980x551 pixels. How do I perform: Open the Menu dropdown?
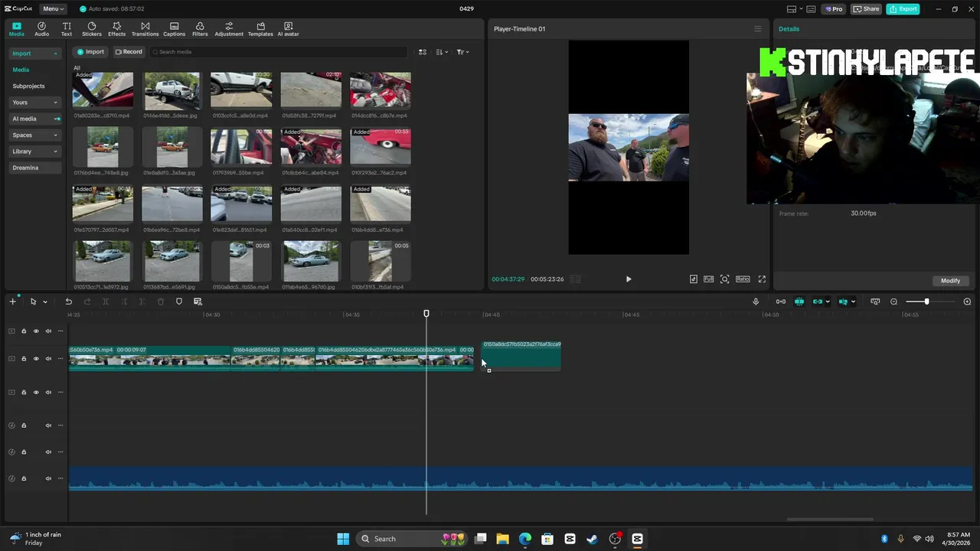(x=53, y=9)
